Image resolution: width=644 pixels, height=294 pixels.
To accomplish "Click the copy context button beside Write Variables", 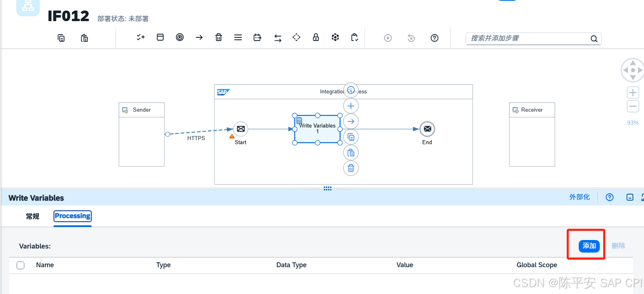I will pos(351,137).
